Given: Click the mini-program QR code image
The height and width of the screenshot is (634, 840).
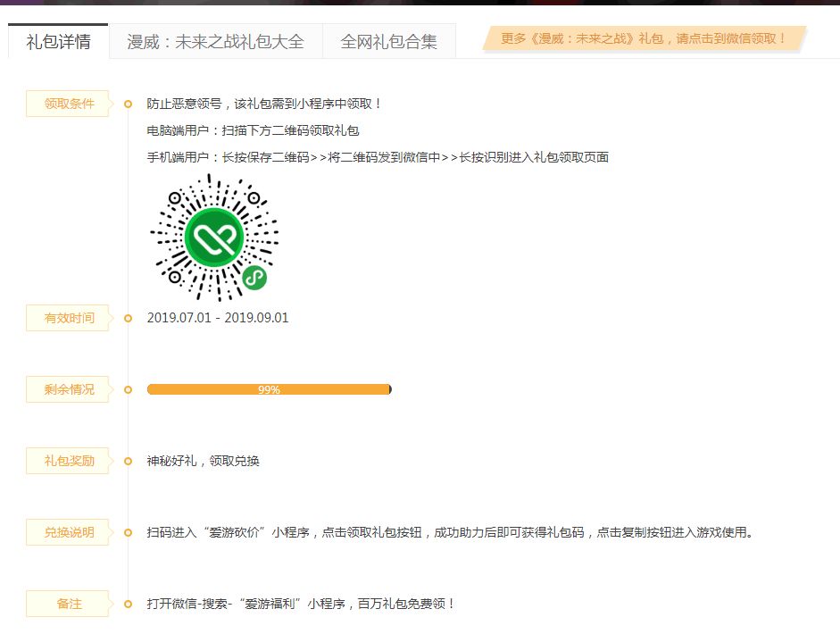Looking at the screenshot, I should 214,237.
